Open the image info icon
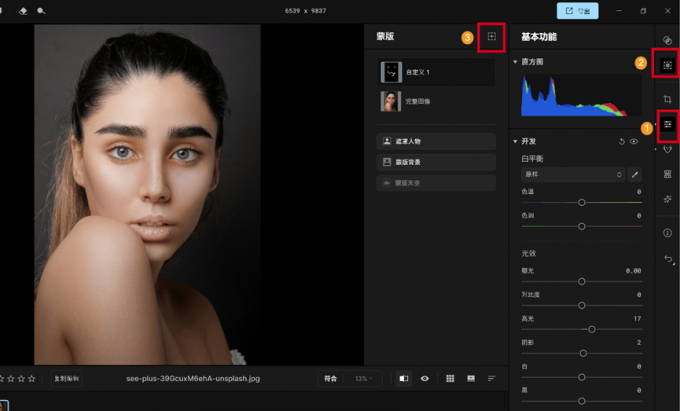 point(667,233)
